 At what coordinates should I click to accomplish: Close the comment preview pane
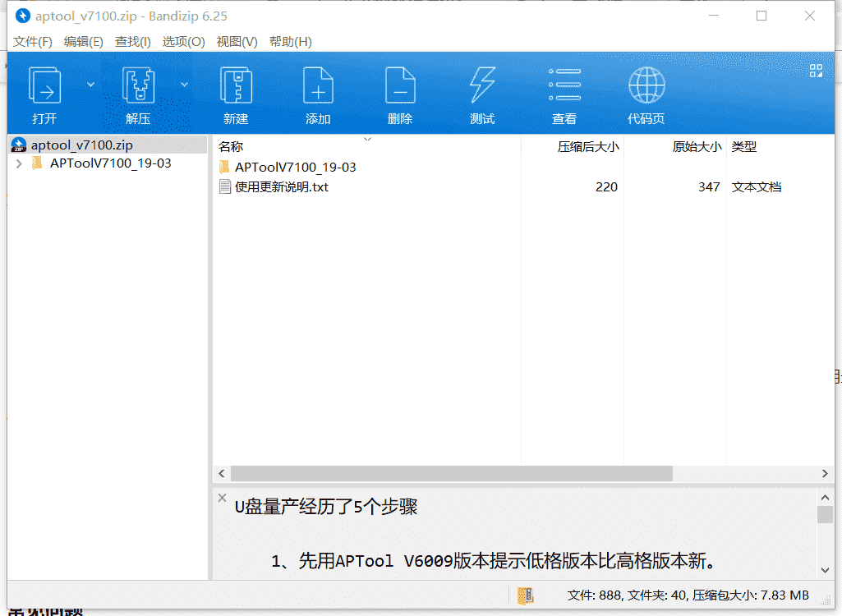point(223,498)
